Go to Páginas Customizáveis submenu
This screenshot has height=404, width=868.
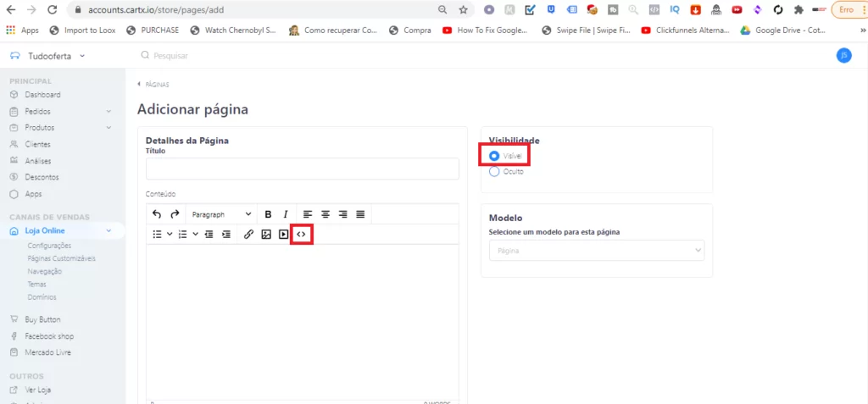click(62, 258)
